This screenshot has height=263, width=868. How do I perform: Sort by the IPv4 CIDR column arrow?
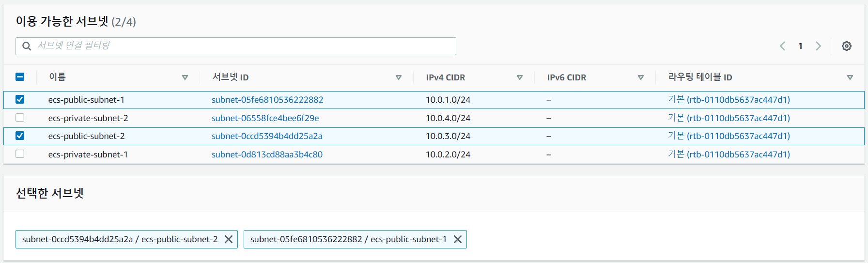(519, 77)
